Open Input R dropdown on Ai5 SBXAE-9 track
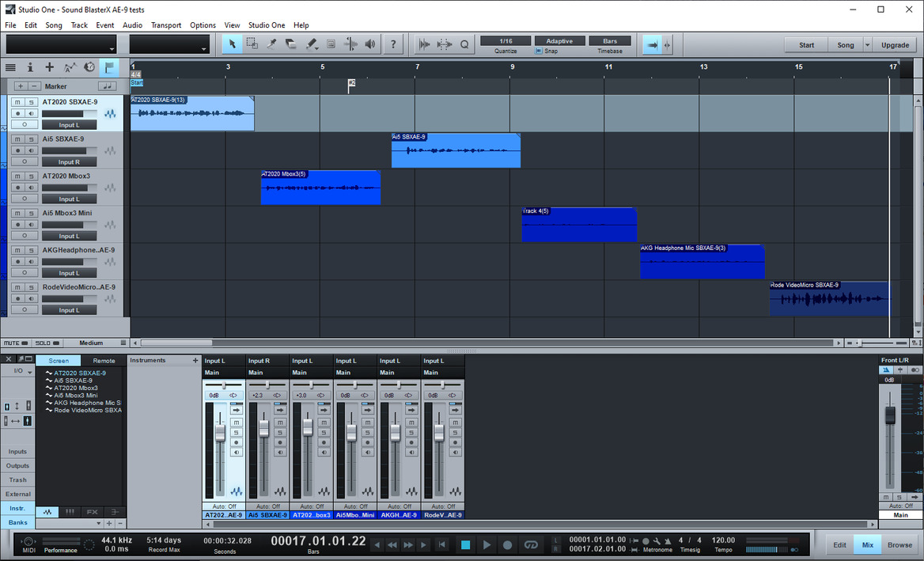 pos(69,162)
